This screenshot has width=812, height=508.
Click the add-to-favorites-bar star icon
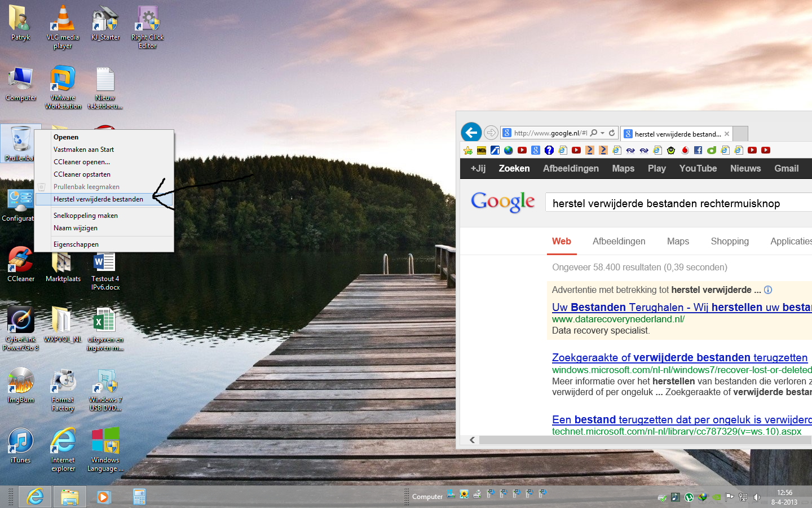468,150
